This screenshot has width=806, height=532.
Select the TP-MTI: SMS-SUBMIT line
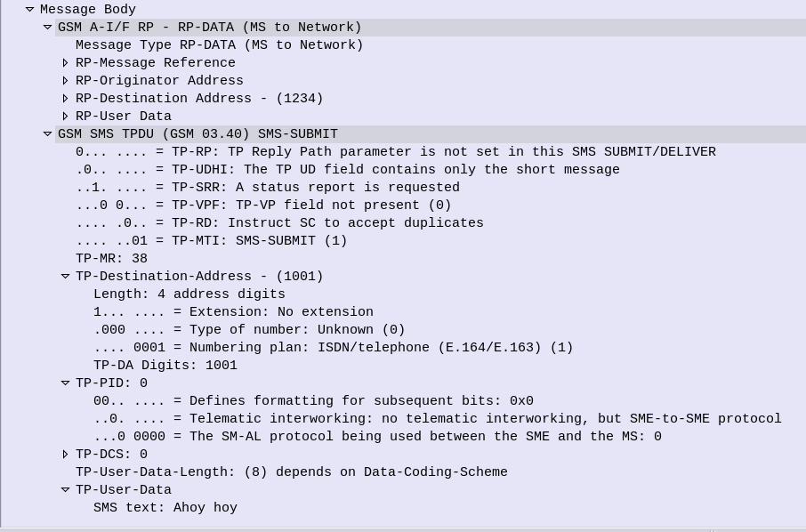tap(212, 240)
